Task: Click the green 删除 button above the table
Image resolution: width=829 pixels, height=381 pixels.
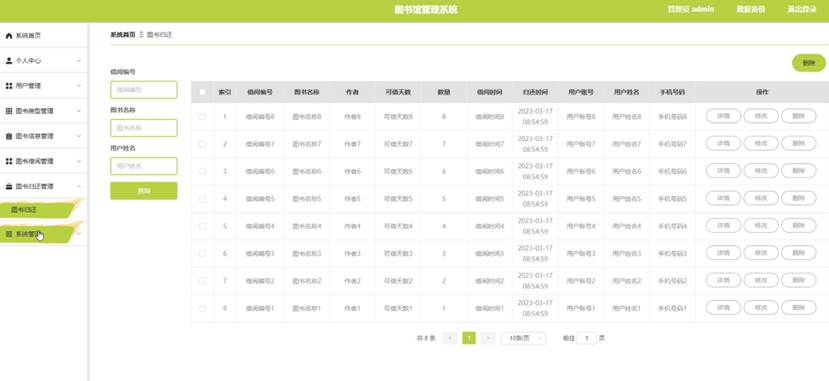Action: coord(808,63)
